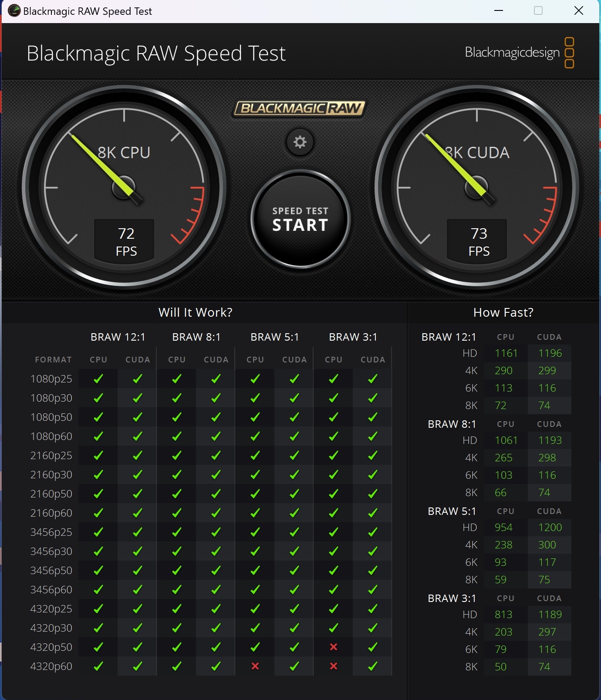This screenshot has width=601, height=700.
Task: Click the BRAW 8:1 8K CPU value 66
Action: point(500,493)
